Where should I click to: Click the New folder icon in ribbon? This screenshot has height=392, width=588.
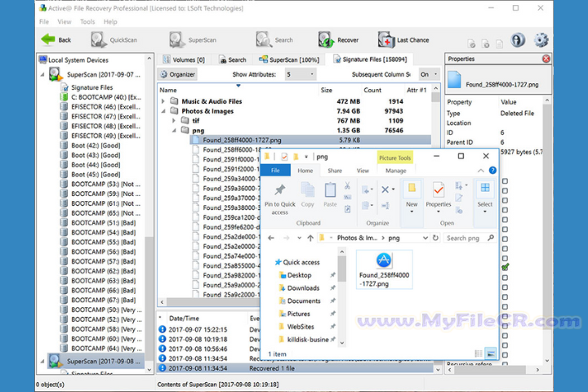[x=412, y=189]
